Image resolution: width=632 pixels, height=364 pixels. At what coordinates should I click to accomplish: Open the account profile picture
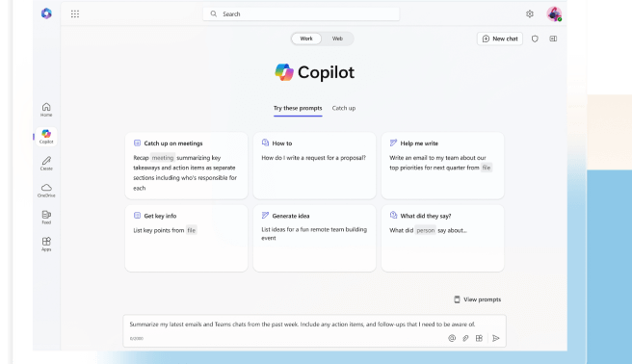coord(554,14)
